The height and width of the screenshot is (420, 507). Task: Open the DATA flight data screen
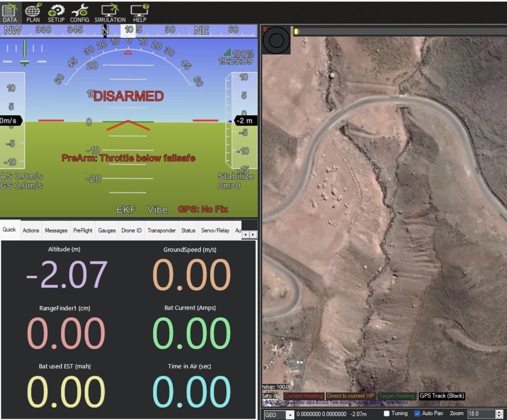pos(10,13)
